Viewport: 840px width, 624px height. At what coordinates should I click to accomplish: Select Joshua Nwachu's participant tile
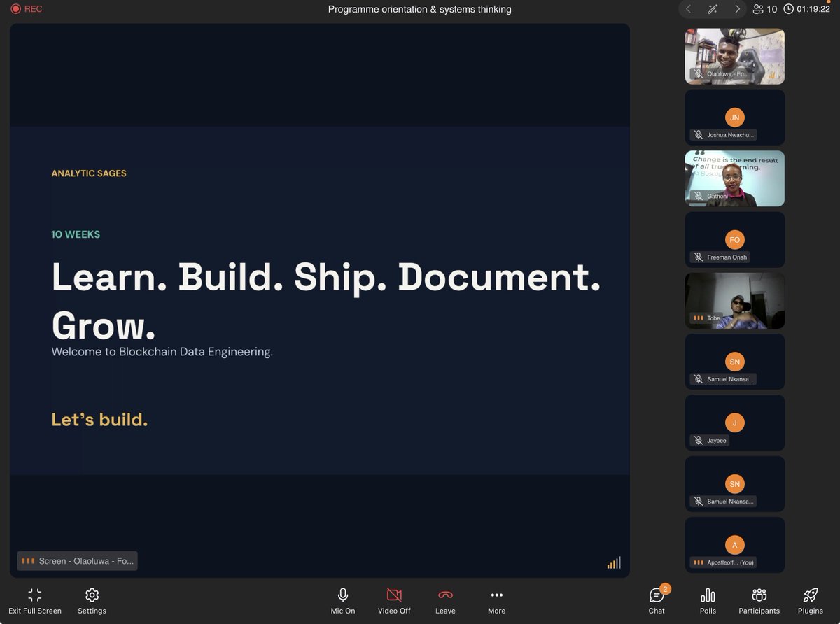734,118
